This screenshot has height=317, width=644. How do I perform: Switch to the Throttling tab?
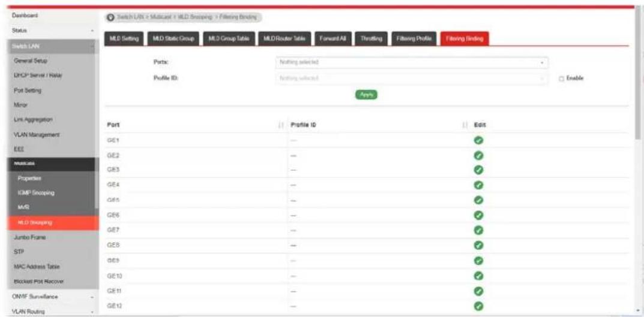(x=372, y=38)
